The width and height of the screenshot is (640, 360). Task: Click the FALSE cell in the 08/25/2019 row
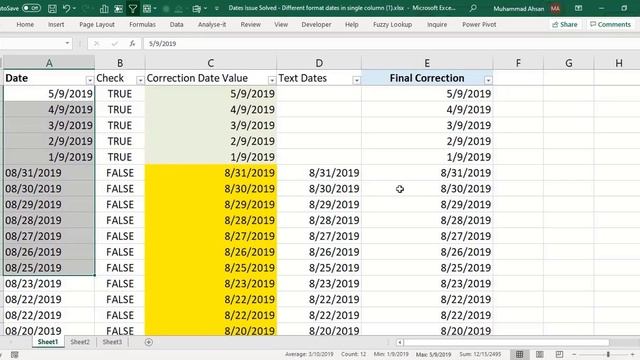(x=120, y=268)
